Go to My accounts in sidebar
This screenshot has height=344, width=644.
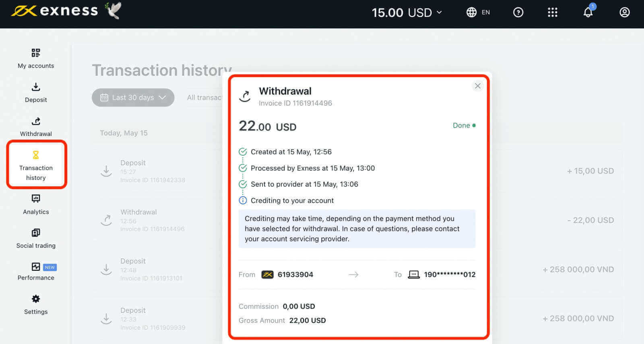pyautogui.click(x=36, y=58)
